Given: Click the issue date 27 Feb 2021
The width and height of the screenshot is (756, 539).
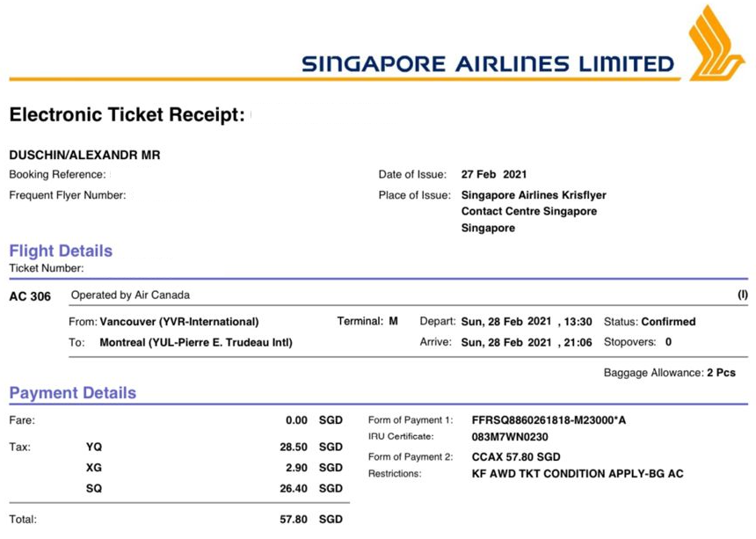Looking at the screenshot, I should point(494,175).
